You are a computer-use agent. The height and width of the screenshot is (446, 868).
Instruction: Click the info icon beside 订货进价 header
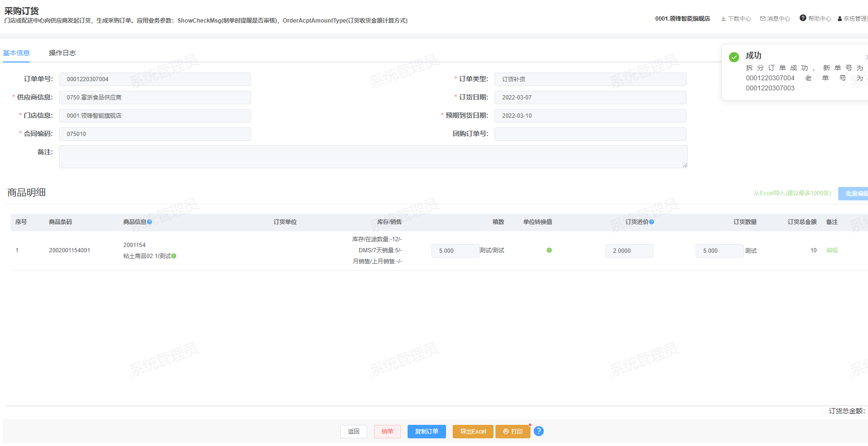[651, 222]
